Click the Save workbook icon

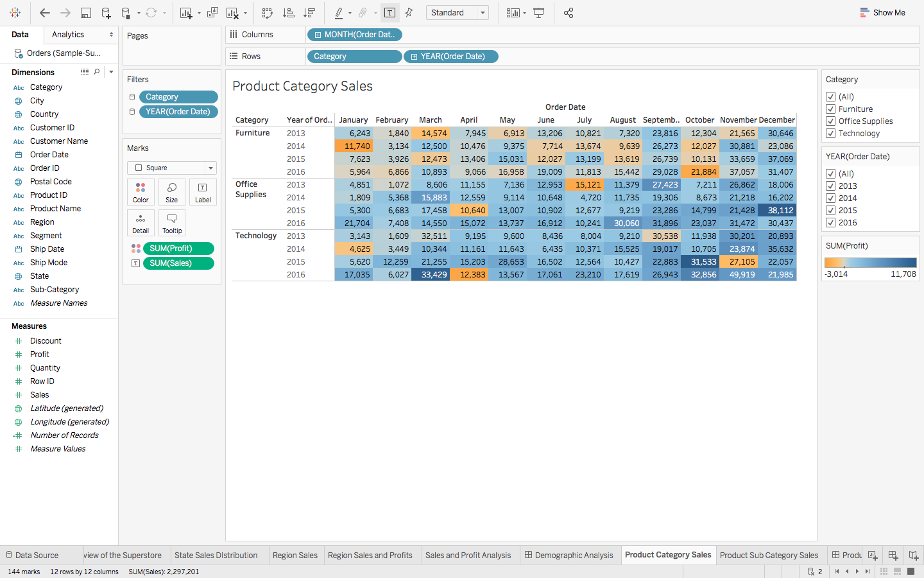pyautogui.click(x=85, y=13)
